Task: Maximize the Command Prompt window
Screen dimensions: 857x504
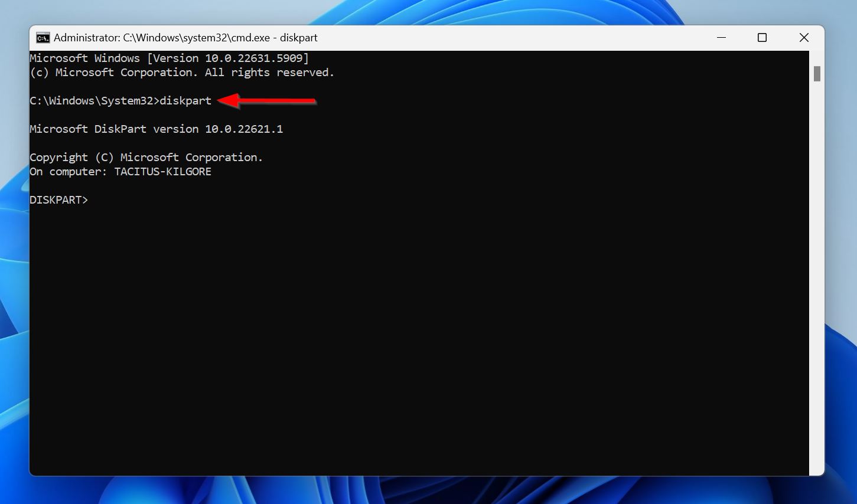Action: 762,37
